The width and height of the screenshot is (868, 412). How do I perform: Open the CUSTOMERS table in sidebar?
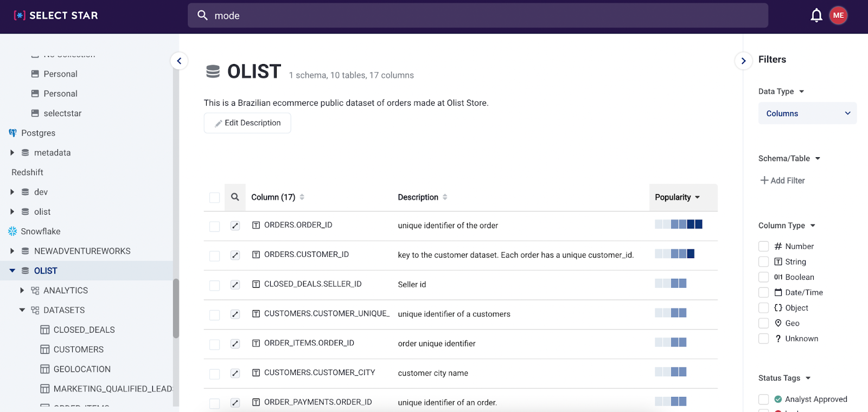point(79,350)
